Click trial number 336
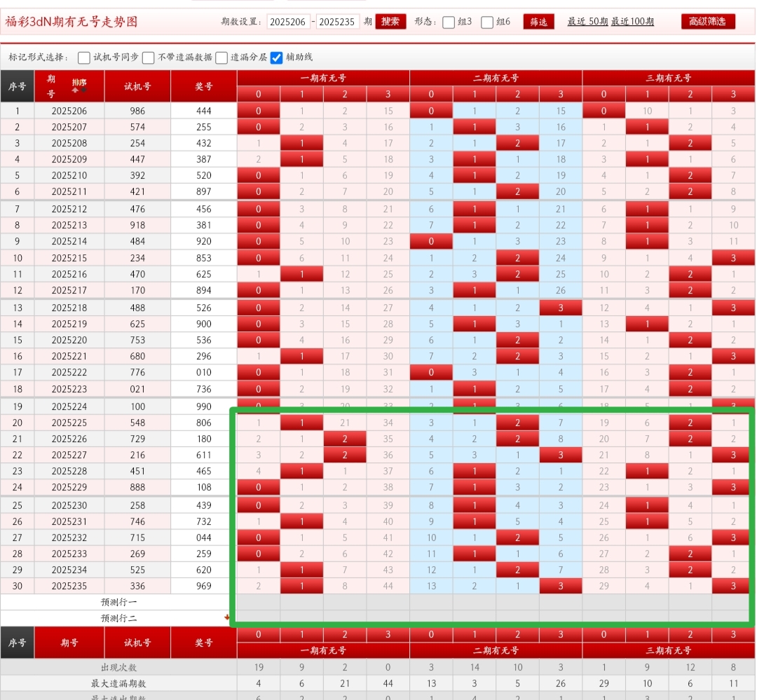 point(137,586)
